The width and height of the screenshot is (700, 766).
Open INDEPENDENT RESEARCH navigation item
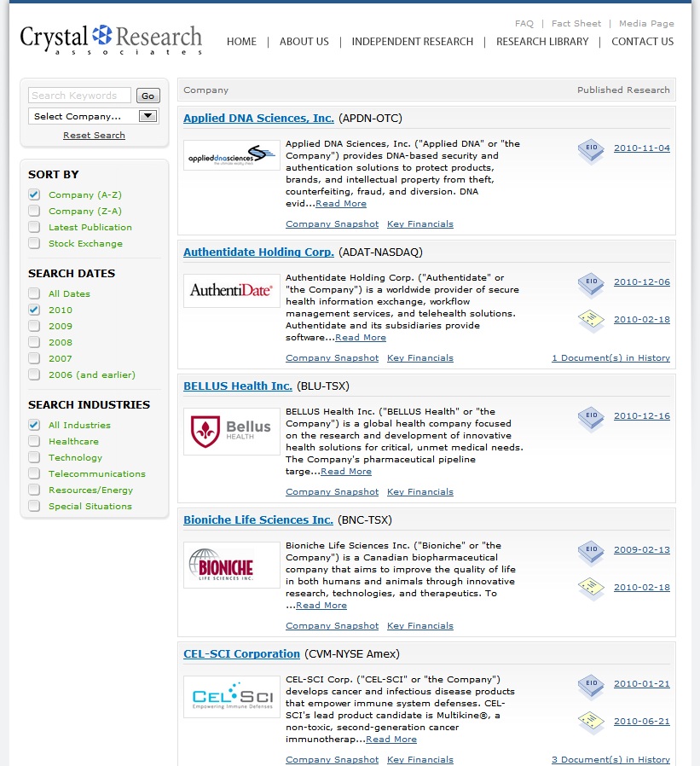click(x=413, y=42)
